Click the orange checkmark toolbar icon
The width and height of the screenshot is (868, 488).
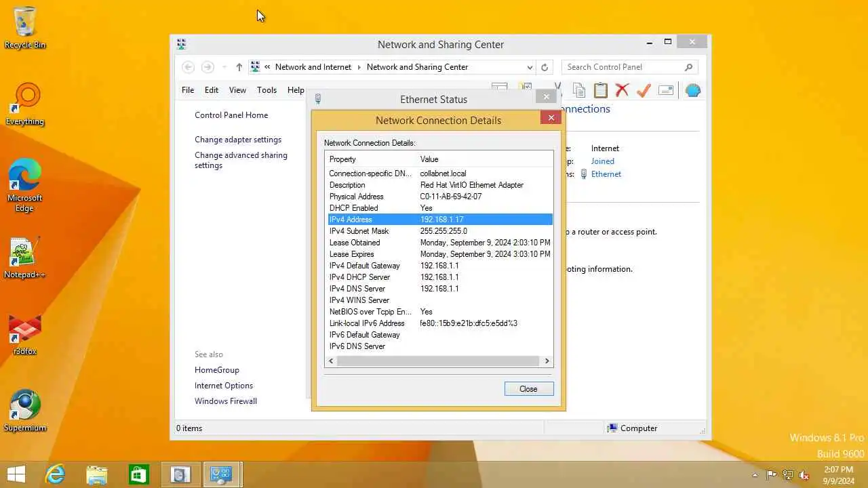(x=644, y=90)
